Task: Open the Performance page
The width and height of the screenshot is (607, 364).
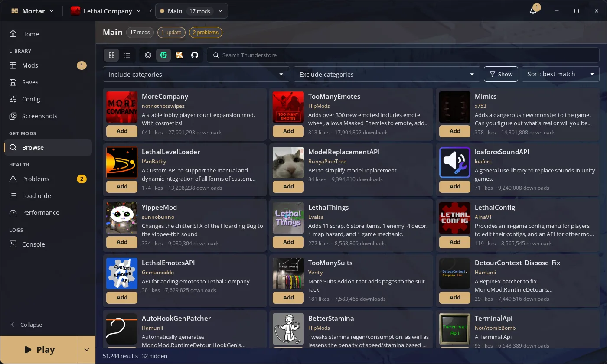Action: 48,213
